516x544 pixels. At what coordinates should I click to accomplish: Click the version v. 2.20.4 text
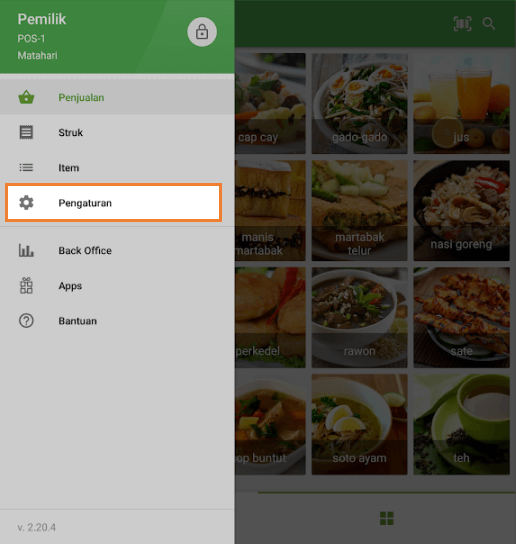[x=36, y=527]
